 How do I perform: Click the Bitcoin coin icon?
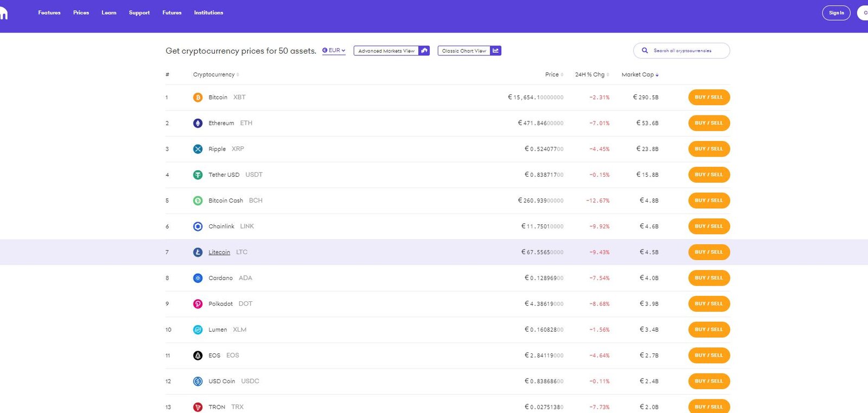click(x=198, y=98)
